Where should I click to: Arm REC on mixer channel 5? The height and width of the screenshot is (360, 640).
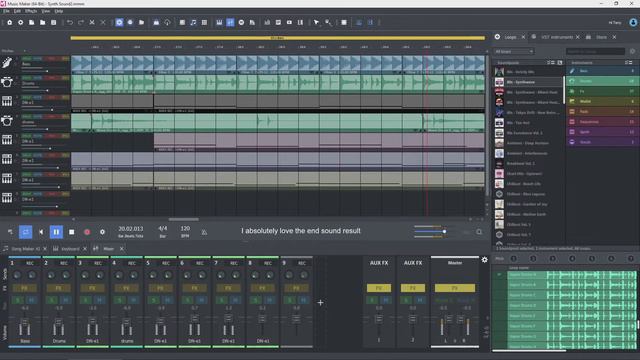(x=166, y=263)
